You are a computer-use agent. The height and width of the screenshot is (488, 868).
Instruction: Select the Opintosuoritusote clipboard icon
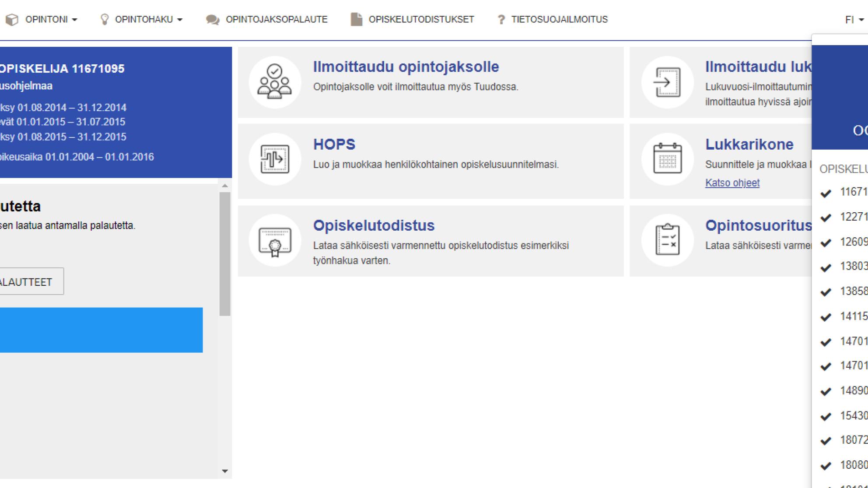pyautogui.click(x=667, y=240)
